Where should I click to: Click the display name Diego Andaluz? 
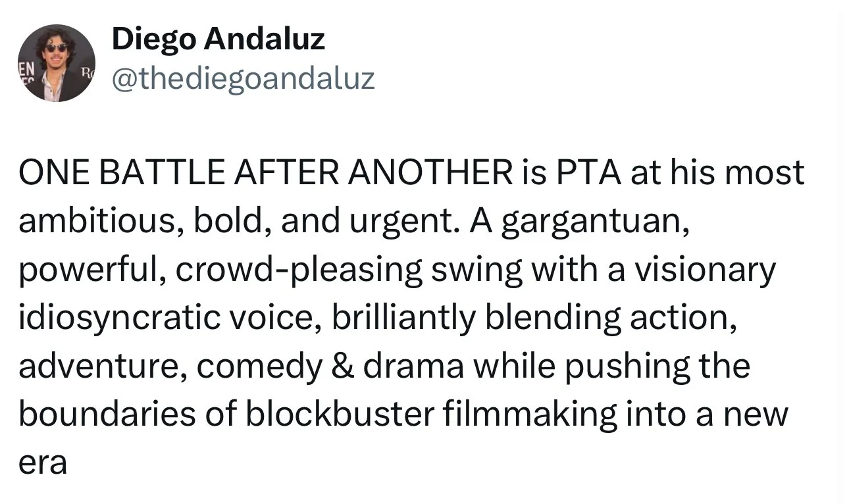click(x=219, y=39)
